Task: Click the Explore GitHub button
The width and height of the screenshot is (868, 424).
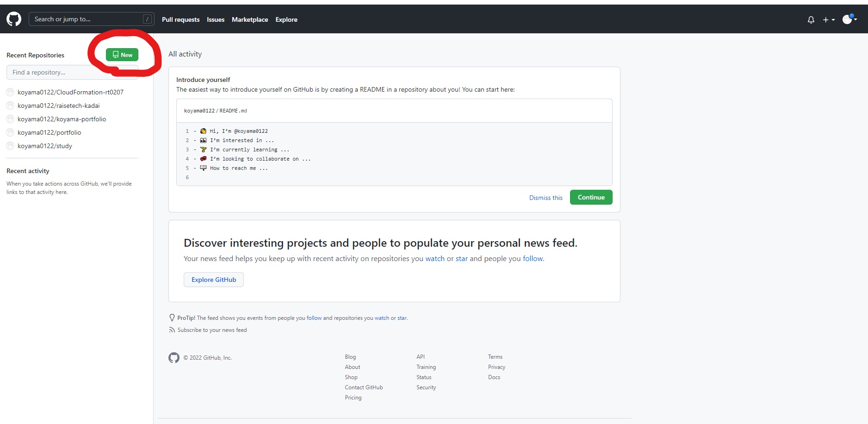Action: [213, 280]
